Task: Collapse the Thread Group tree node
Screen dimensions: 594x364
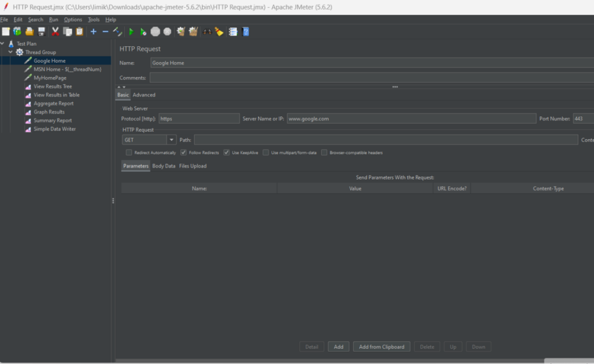Action: pos(10,52)
